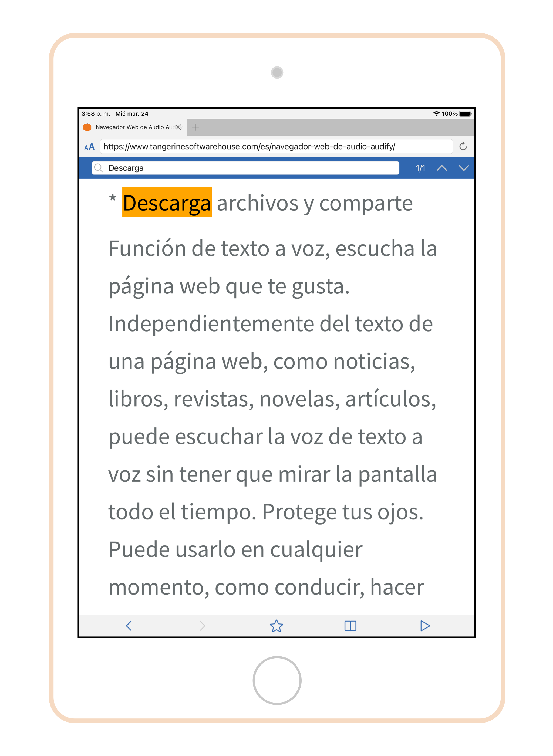
Task: Focus the Descarga find-in-page field
Action: (x=245, y=168)
